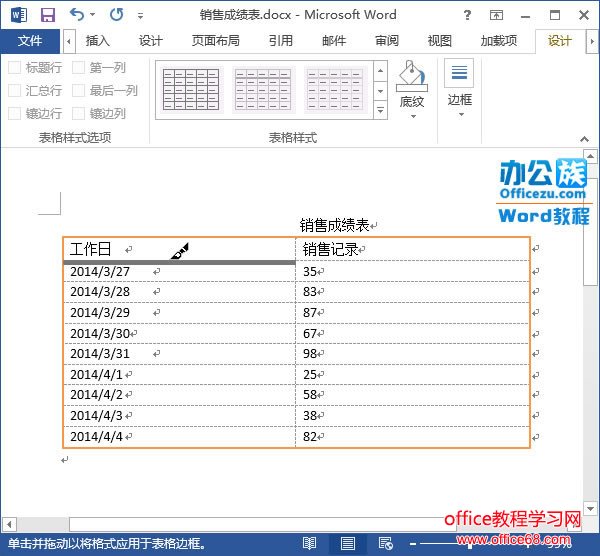Switch to the 引用 tab
Screen dimensions: 600x556
click(280, 41)
